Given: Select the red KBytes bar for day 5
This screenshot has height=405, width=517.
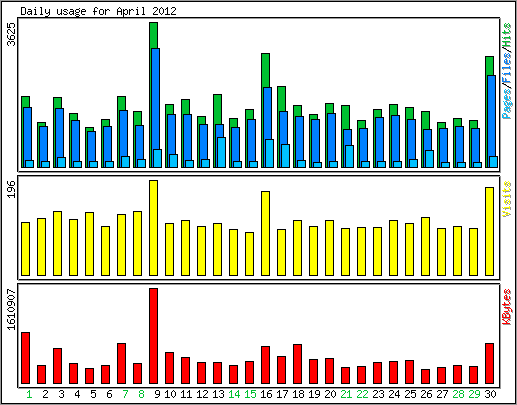Looking at the screenshot, I should [x=89, y=376].
